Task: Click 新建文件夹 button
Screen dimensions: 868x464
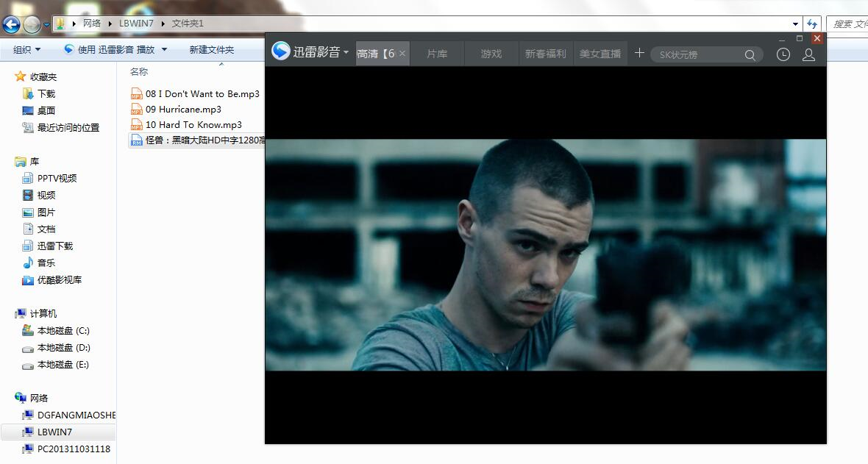Action: click(x=211, y=50)
